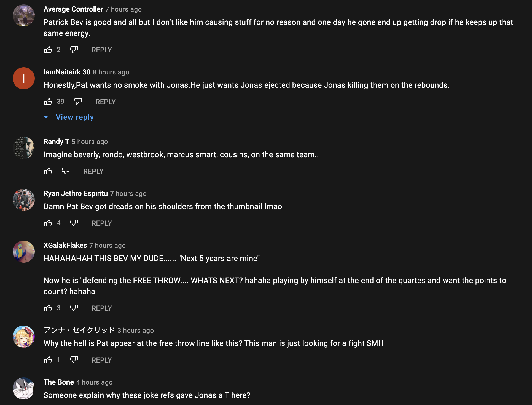
Task: Reply to Randy T's comment
Action: pyautogui.click(x=93, y=171)
